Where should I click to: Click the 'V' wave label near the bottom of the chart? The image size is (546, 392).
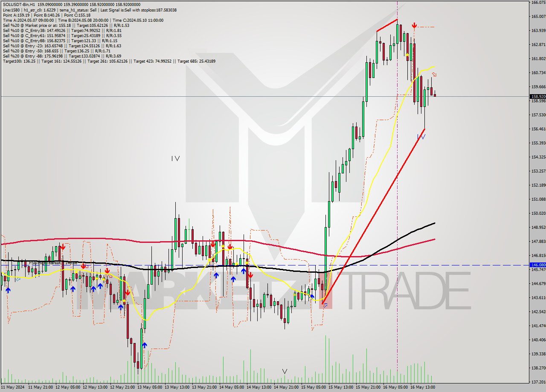tap(285, 372)
